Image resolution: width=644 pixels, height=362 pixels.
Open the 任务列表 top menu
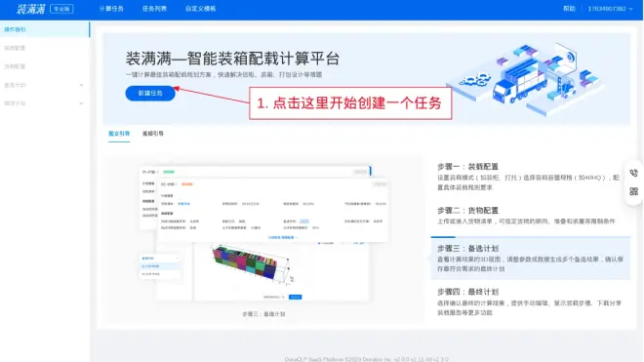154,9
